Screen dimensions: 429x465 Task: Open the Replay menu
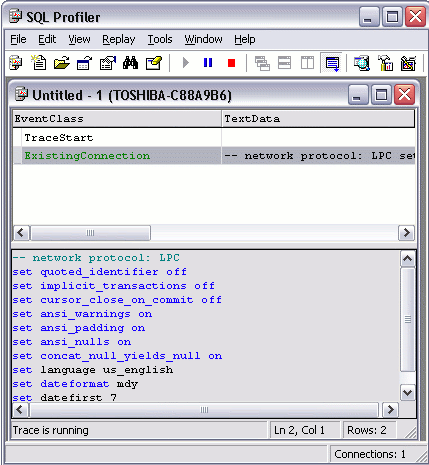[x=118, y=39]
